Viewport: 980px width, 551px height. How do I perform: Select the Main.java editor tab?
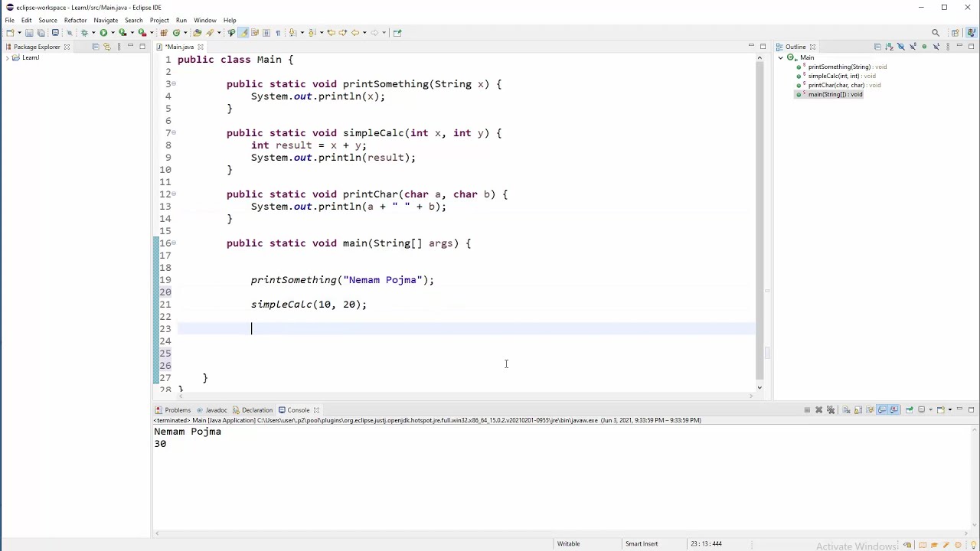point(181,47)
